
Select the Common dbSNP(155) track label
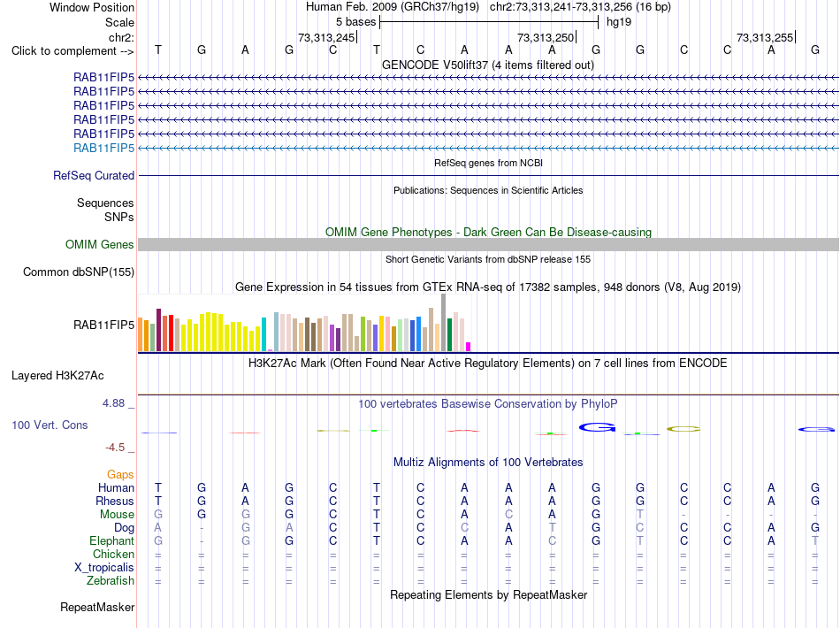pos(79,272)
